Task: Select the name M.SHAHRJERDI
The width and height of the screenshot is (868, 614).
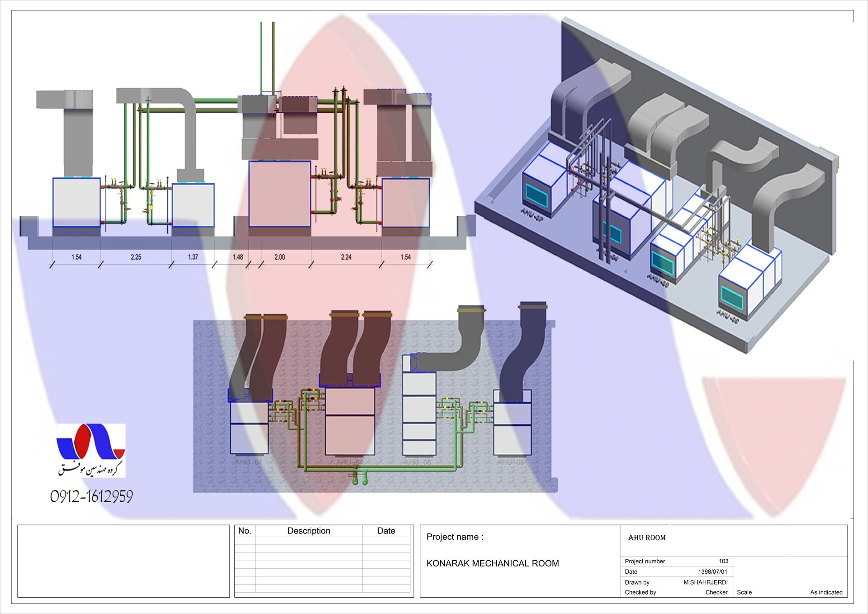Action: coord(706,582)
